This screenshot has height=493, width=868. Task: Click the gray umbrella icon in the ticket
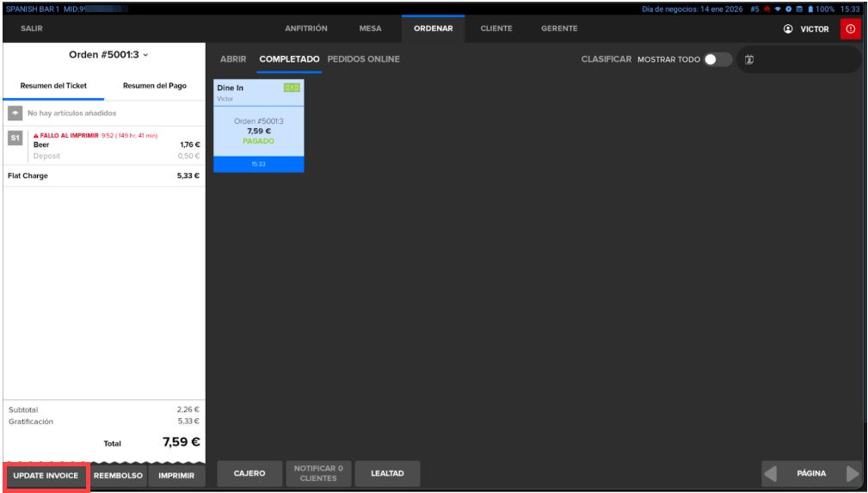15,114
